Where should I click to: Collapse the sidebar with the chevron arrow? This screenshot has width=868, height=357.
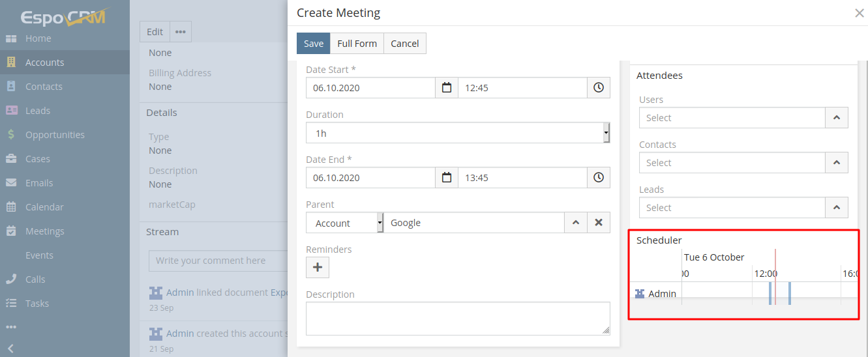coord(11,349)
